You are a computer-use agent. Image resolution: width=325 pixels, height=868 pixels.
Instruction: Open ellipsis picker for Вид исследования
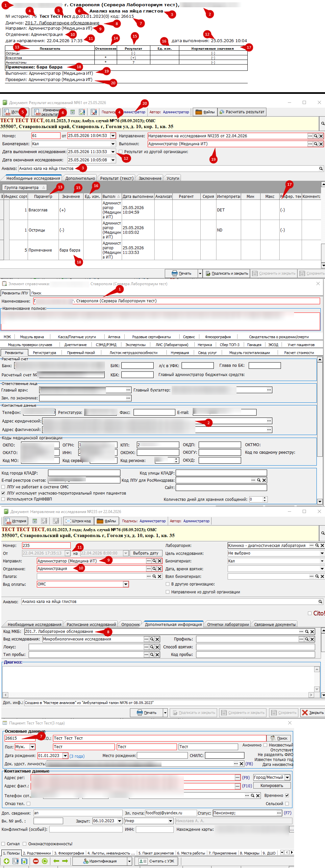pyautogui.click(x=146, y=639)
